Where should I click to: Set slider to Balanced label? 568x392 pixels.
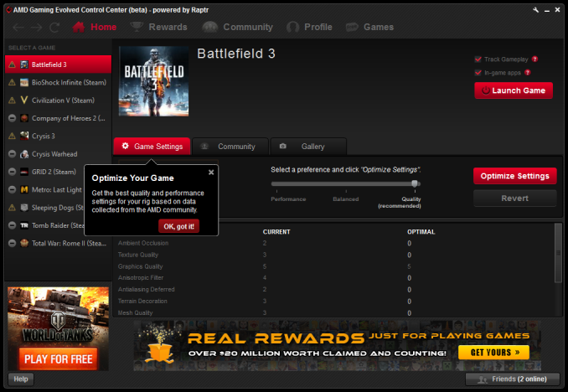coord(346,199)
